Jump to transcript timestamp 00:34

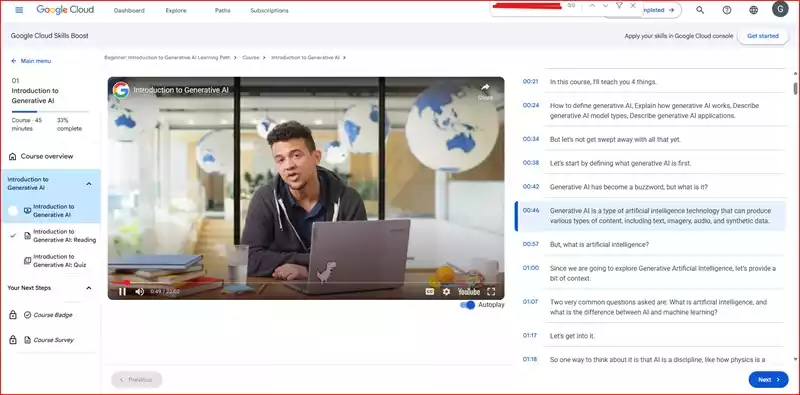click(x=531, y=139)
